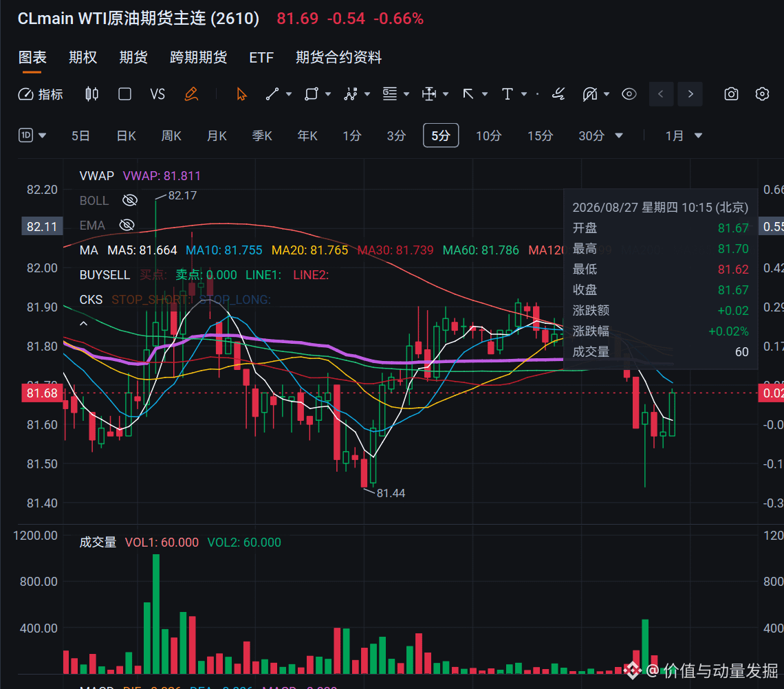Select the wave pattern drawing tool
This screenshot has width=784, height=689.
point(351,94)
